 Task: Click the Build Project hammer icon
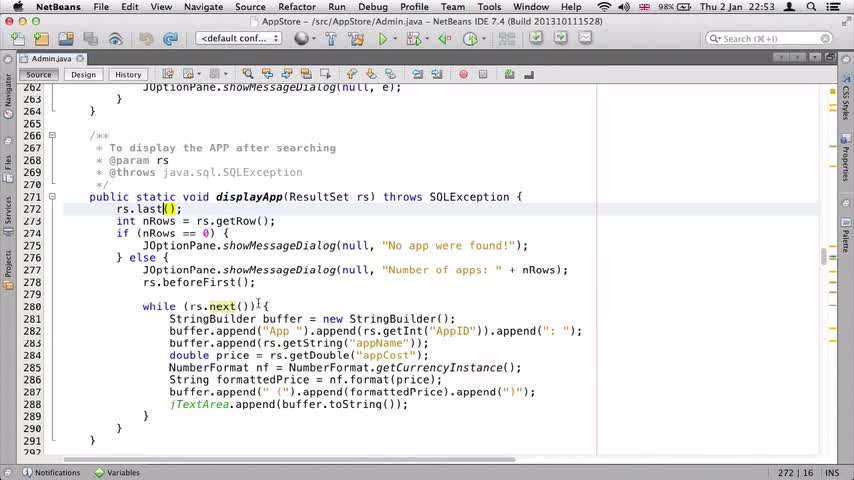tap(331, 39)
